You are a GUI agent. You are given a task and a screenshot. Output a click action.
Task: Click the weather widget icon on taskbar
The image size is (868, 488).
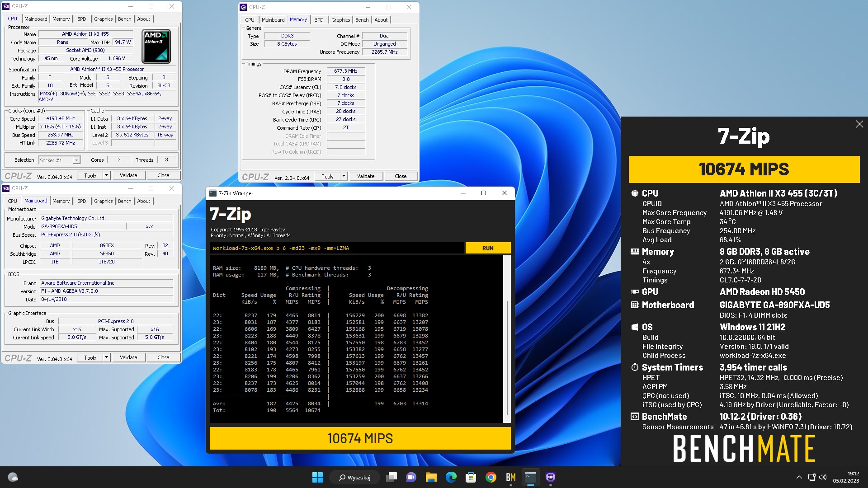(13, 477)
